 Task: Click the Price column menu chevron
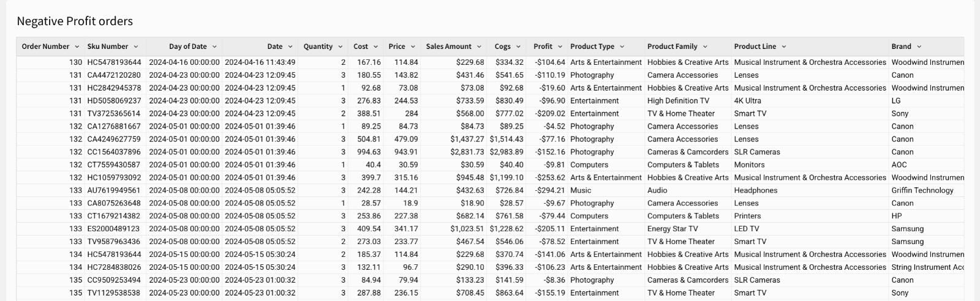click(x=413, y=46)
